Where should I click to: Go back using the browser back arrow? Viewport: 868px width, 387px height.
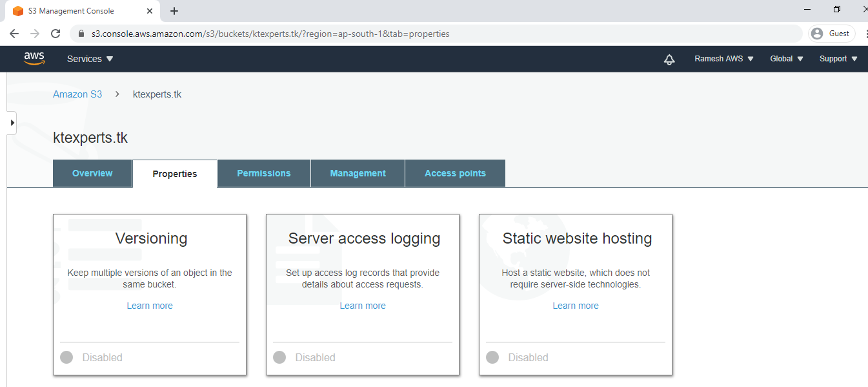point(14,34)
